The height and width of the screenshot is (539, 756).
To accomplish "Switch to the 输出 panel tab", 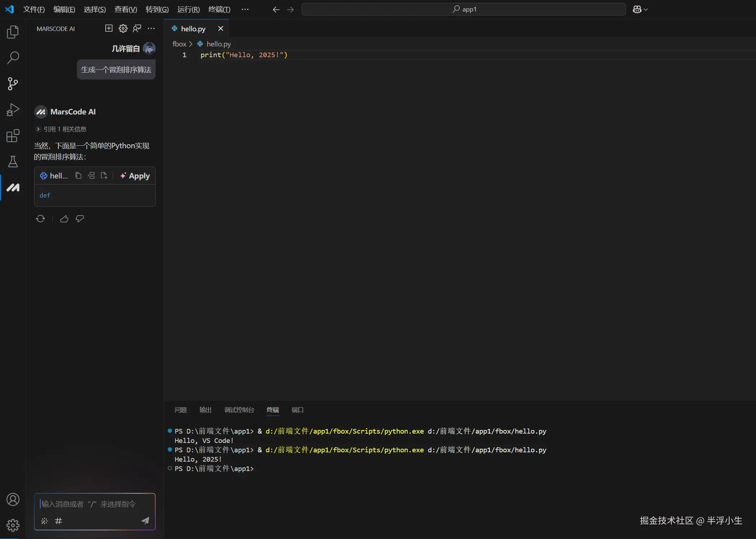I will pyautogui.click(x=205, y=410).
